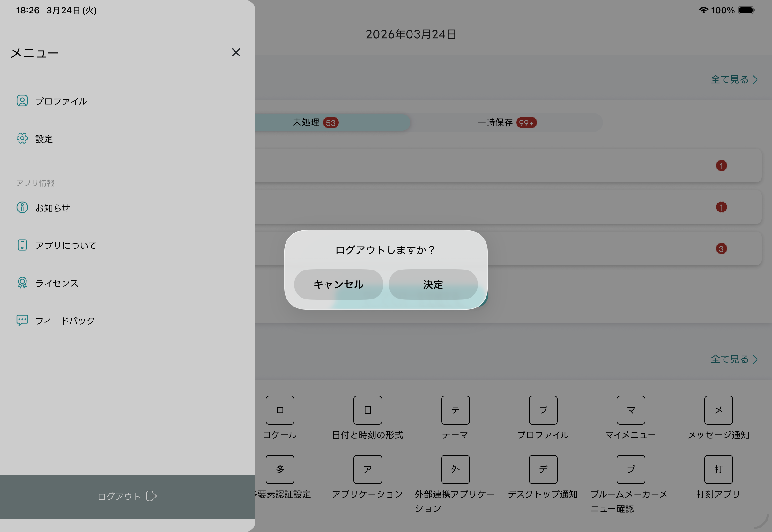
Task: Open the プロファイル menu item
Action: coord(61,101)
